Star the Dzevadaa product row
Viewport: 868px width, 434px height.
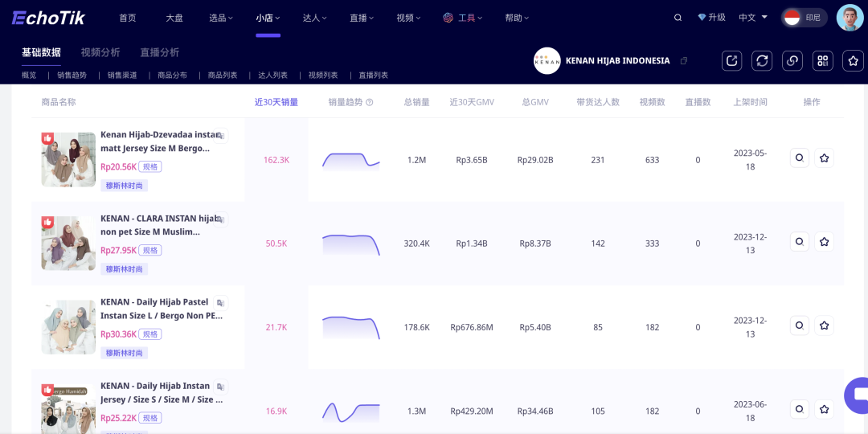pos(825,158)
